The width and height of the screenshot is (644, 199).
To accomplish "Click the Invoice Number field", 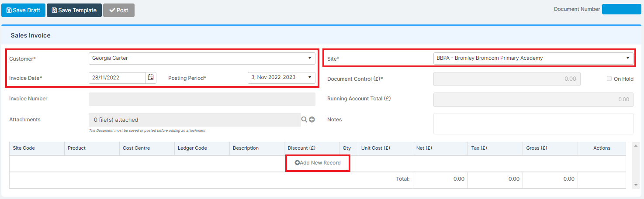I will coord(202,99).
